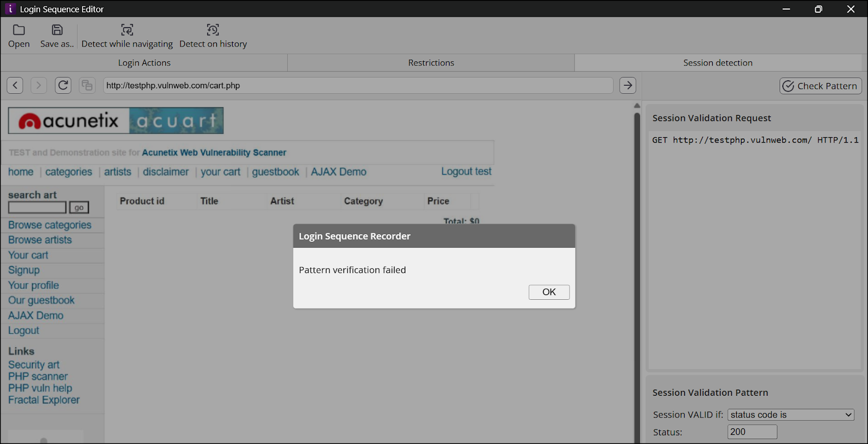Click the vertical page scrollbar

tap(637, 271)
